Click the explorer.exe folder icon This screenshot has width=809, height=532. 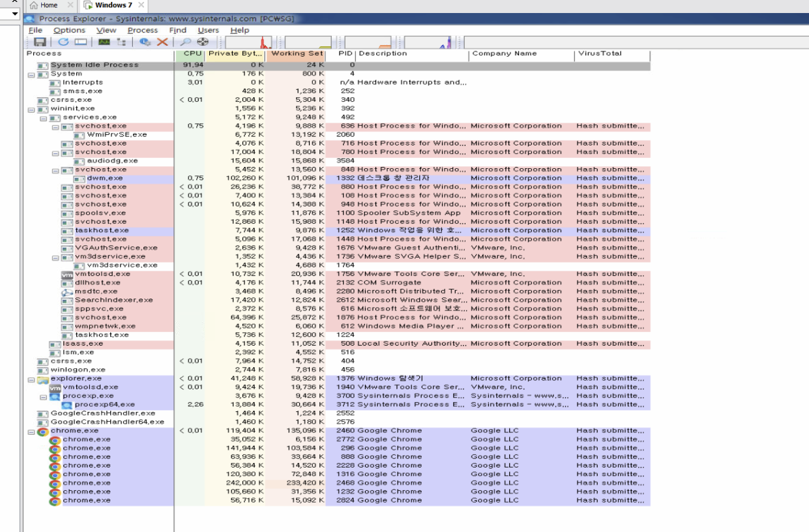point(43,379)
